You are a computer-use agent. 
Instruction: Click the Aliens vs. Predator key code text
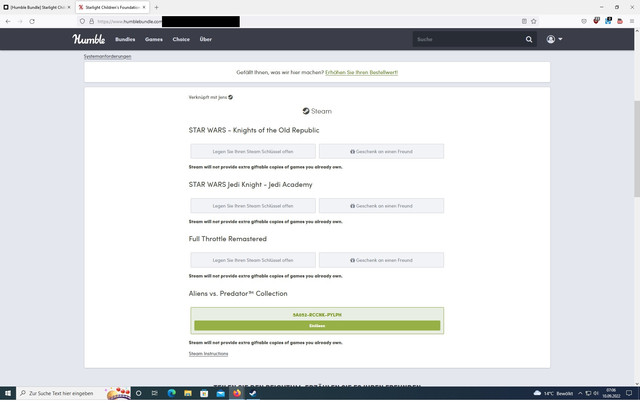[x=317, y=315]
